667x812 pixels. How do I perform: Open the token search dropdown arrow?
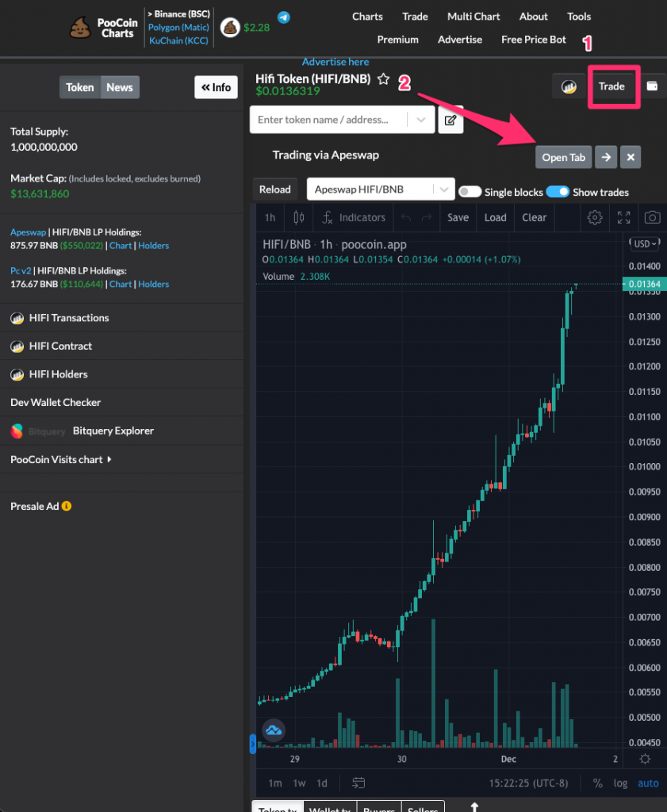(x=421, y=120)
